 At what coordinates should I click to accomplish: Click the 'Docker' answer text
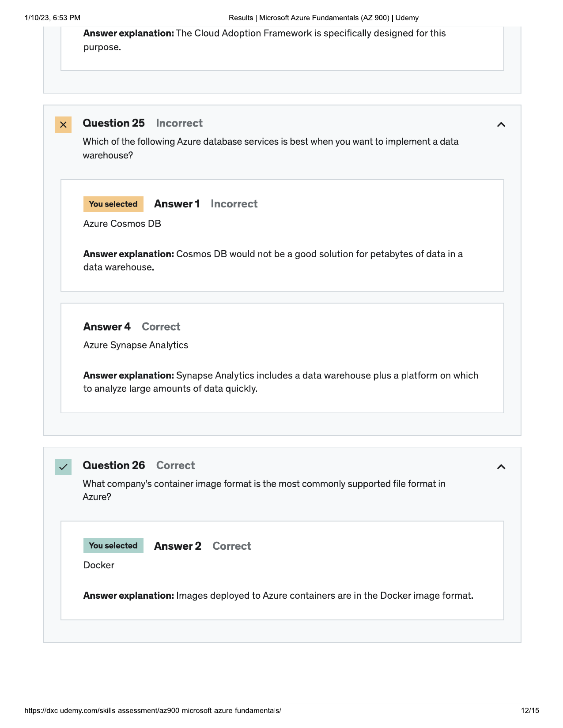tap(99, 565)
